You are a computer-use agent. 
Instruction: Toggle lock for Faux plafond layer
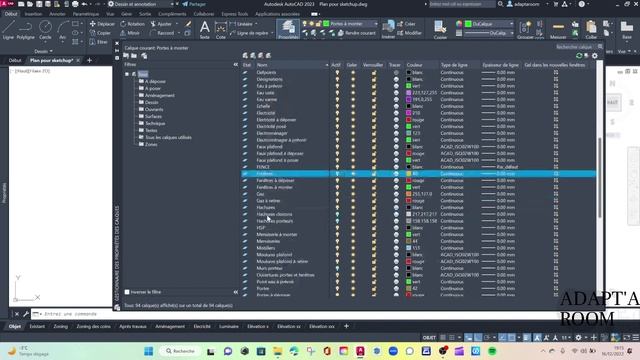pos(373,147)
